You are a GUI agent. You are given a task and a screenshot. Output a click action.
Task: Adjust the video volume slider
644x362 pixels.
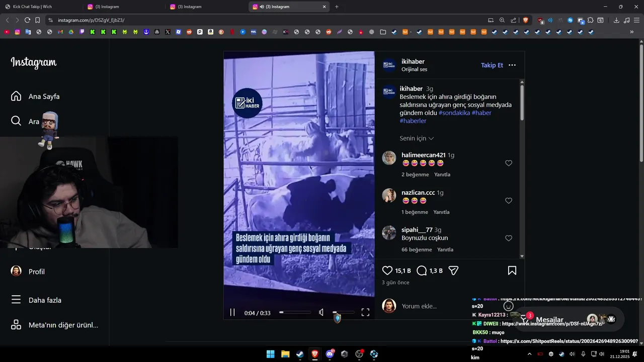[x=344, y=312]
